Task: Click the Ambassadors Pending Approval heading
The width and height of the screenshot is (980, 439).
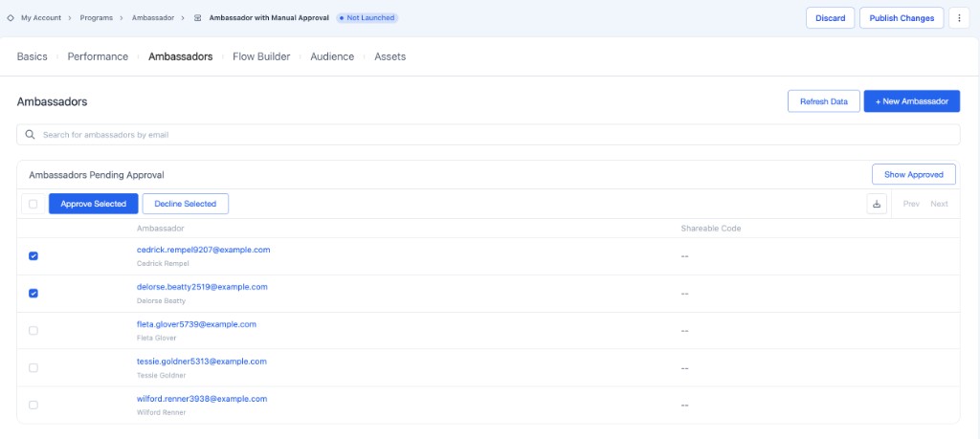Action: point(97,175)
